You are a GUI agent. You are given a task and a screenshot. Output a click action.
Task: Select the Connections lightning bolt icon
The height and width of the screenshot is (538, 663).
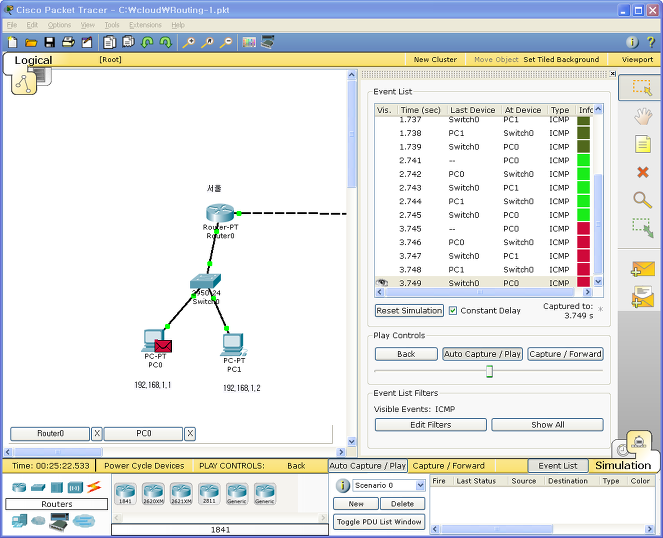point(94,487)
